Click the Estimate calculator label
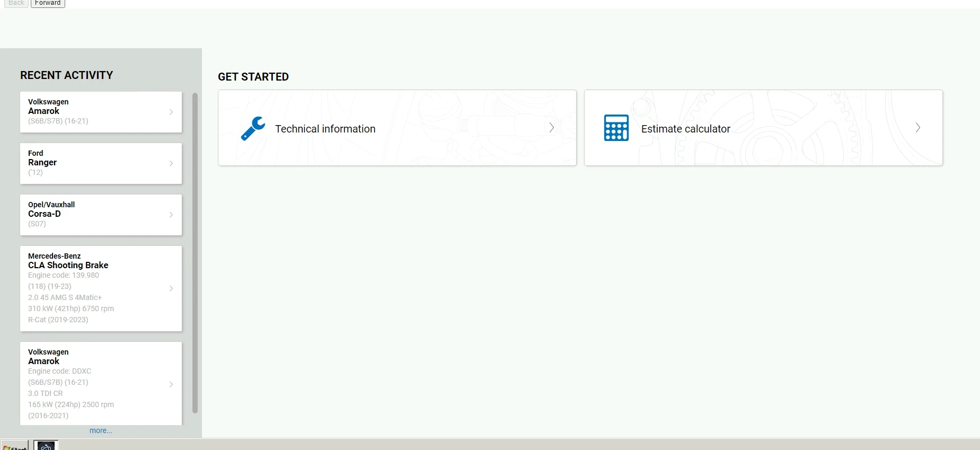Image resolution: width=980 pixels, height=450 pixels. pos(685,129)
